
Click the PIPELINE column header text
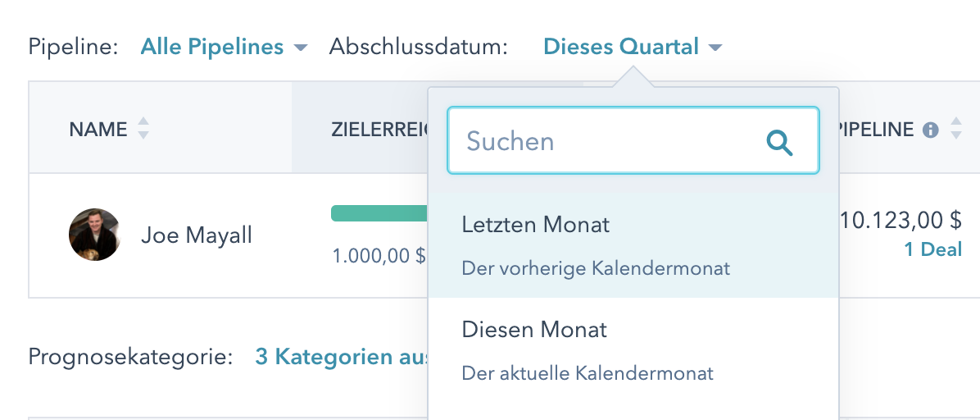(875, 130)
